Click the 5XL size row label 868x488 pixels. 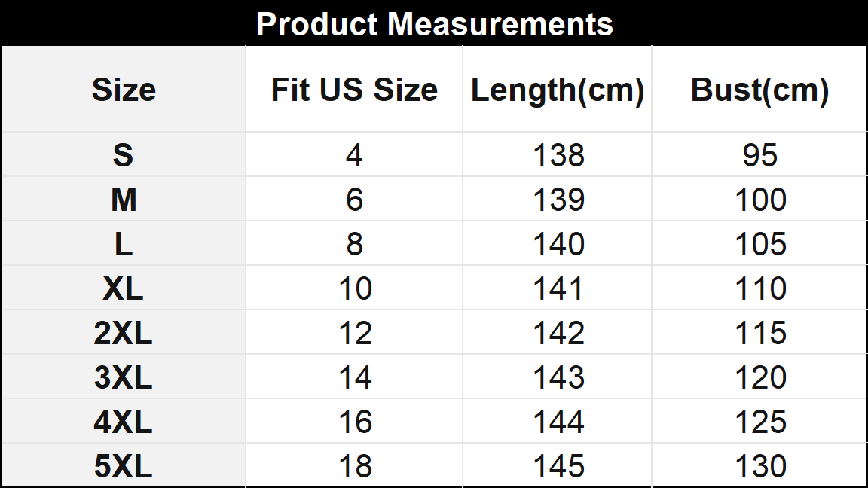pyautogui.click(x=124, y=466)
